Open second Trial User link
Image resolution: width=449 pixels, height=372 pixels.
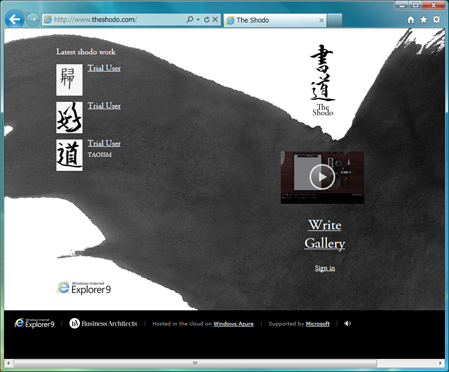[104, 106]
